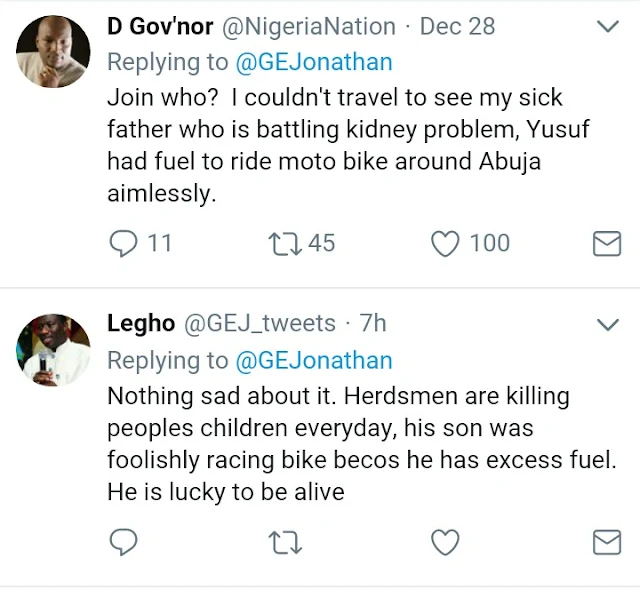This screenshot has width=640, height=590.
Task: Expand more options on Legho's tweet
Action: pos(607,324)
